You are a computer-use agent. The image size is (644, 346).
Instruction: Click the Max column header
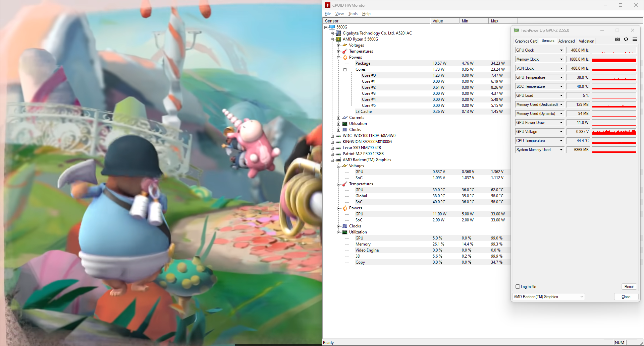click(x=503, y=21)
